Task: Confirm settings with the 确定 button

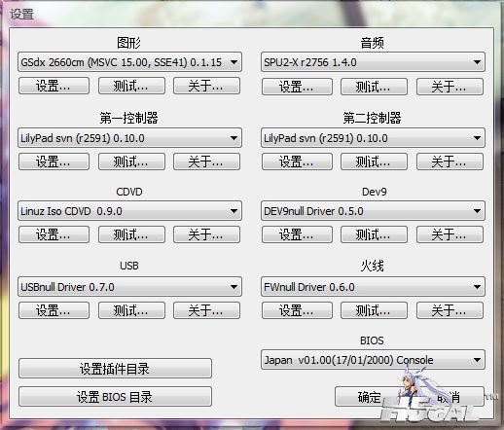Action: 369,397
